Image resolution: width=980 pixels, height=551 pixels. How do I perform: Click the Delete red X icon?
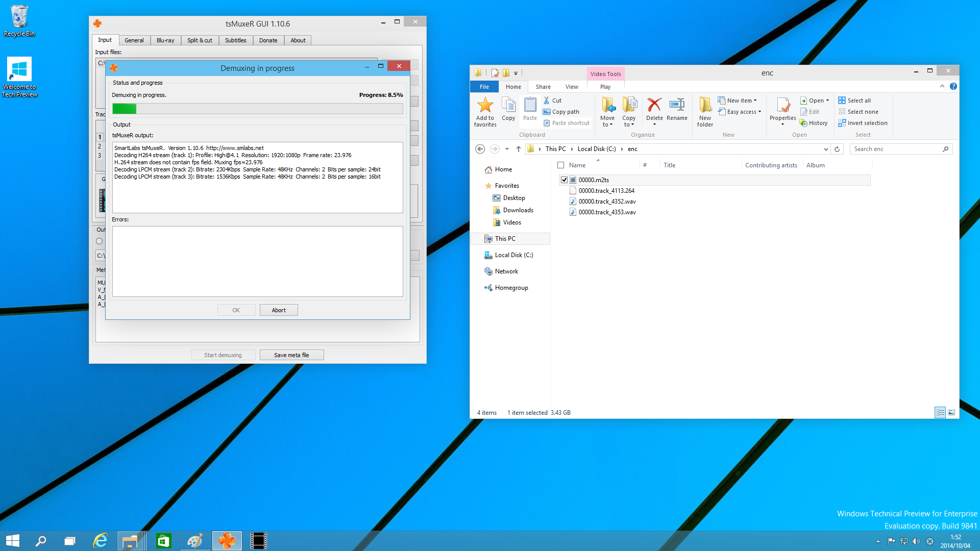[x=654, y=105]
